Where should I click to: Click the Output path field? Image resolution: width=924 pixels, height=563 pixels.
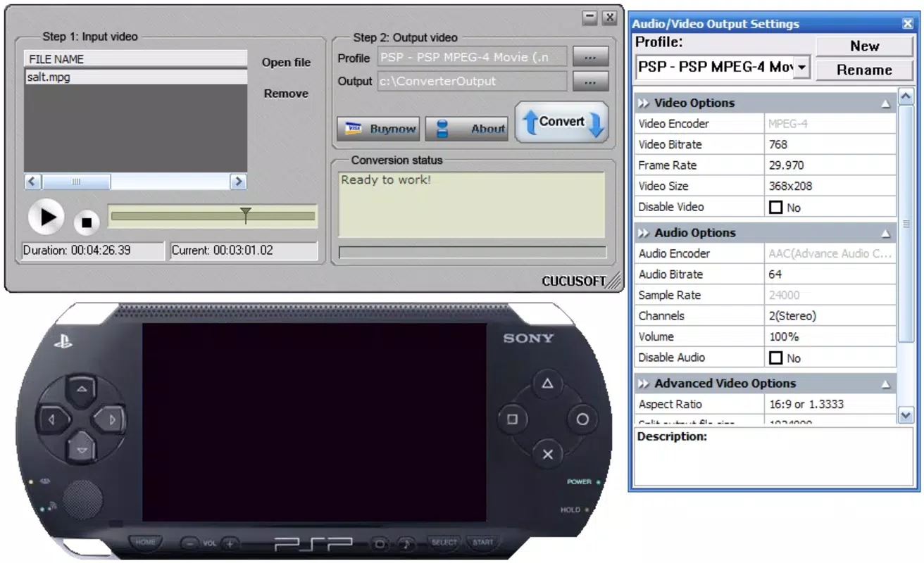(x=472, y=81)
